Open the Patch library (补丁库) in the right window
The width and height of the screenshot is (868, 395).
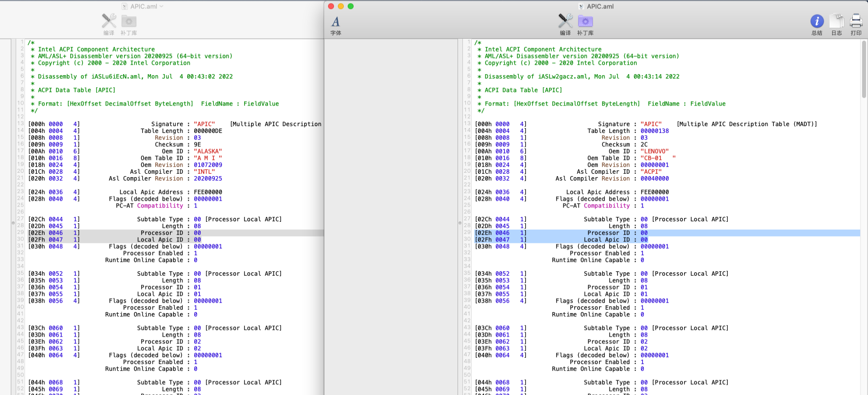point(585,21)
